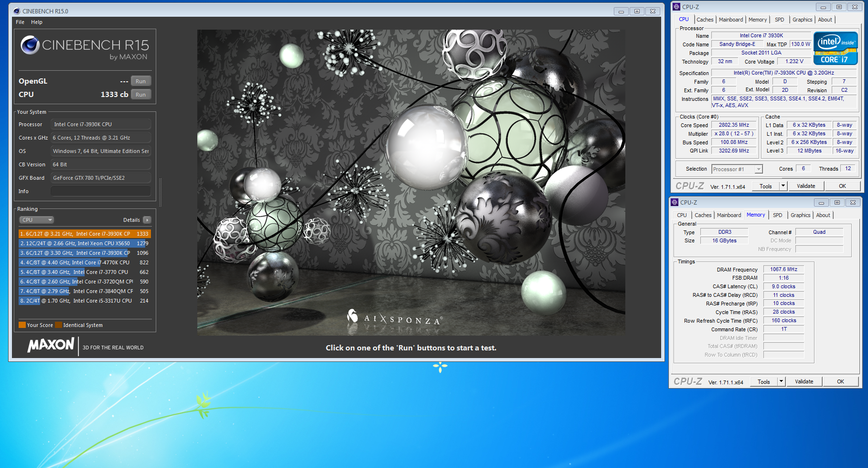Click Memory Type value DDR3
This screenshot has width=868, height=468.
tap(725, 232)
